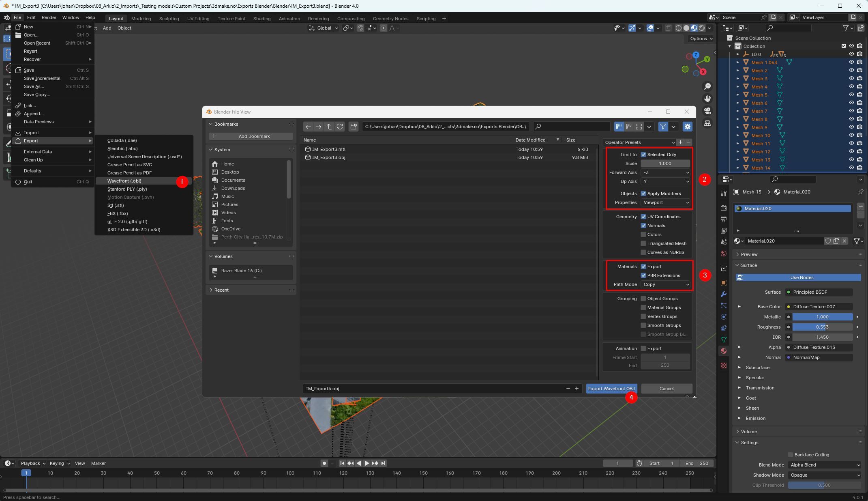Enable Object Groups checkbox

pyautogui.click(x=643, y=299)
